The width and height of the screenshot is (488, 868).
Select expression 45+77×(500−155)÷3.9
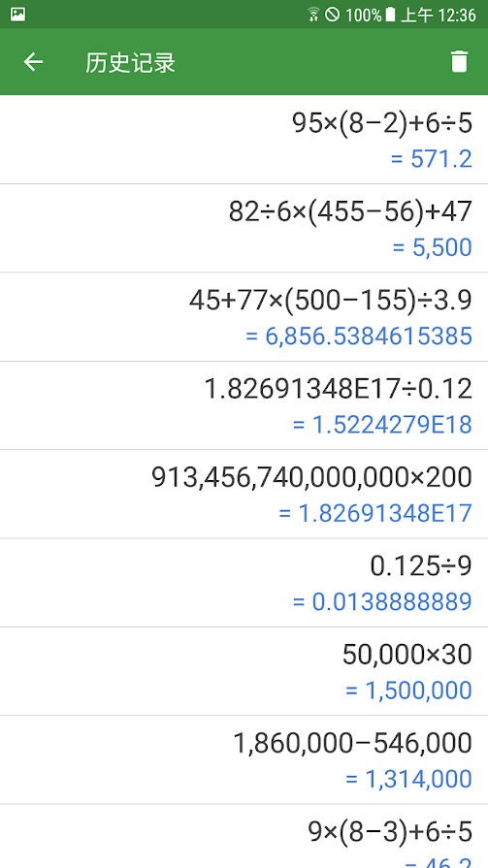click(331, 300)
